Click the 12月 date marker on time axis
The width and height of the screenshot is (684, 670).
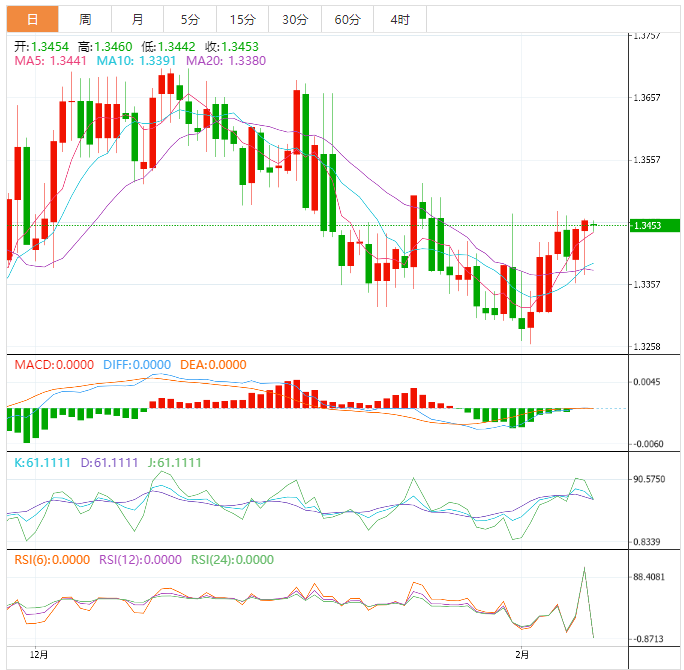(x=38, y=653)
